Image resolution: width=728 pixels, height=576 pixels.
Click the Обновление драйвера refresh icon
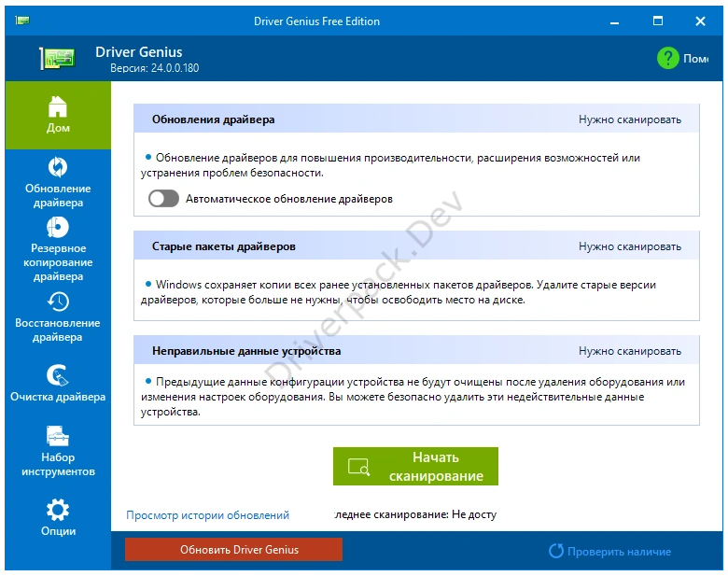click(x=58, y=167)
